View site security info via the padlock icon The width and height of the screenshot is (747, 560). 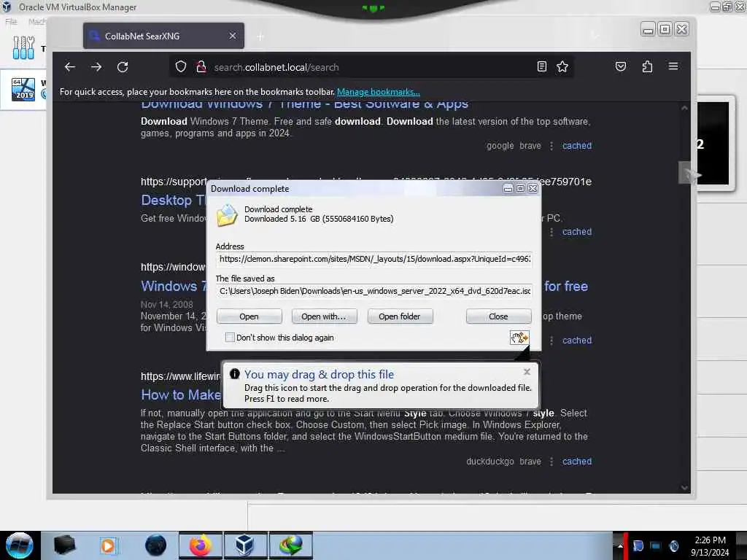(x=201, y=66)
